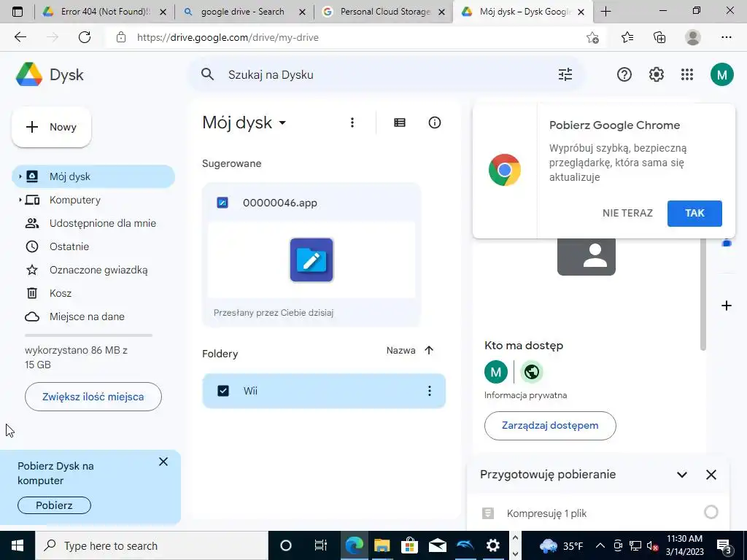
Task: Go back with the browser back arrow
Action: click(20, 37)
